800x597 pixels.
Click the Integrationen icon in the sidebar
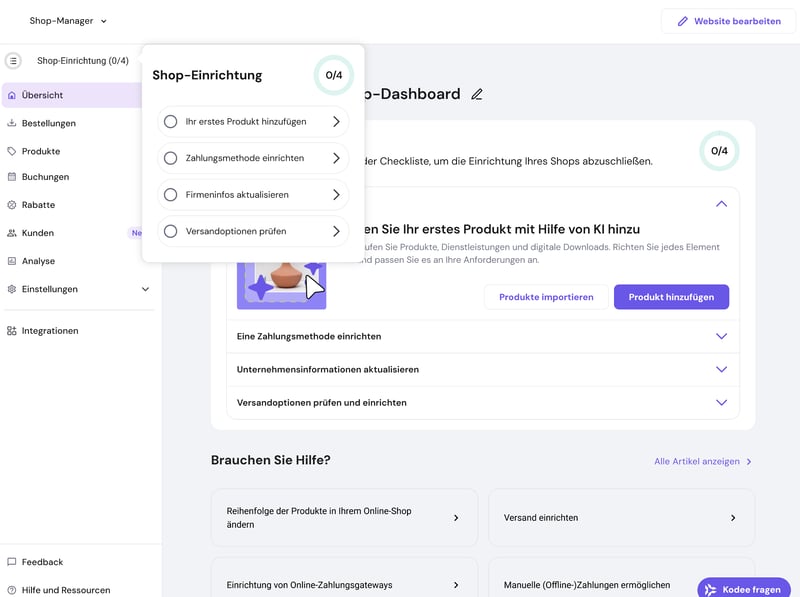click(12, 331)
